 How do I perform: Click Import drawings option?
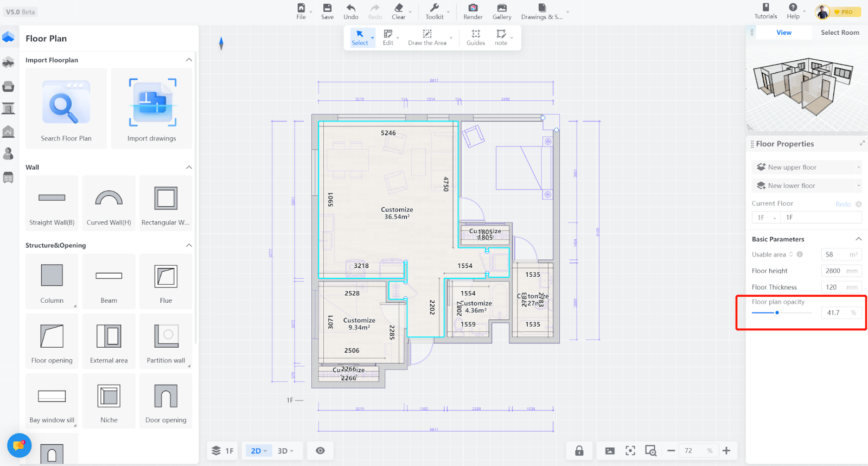(152, 108)
